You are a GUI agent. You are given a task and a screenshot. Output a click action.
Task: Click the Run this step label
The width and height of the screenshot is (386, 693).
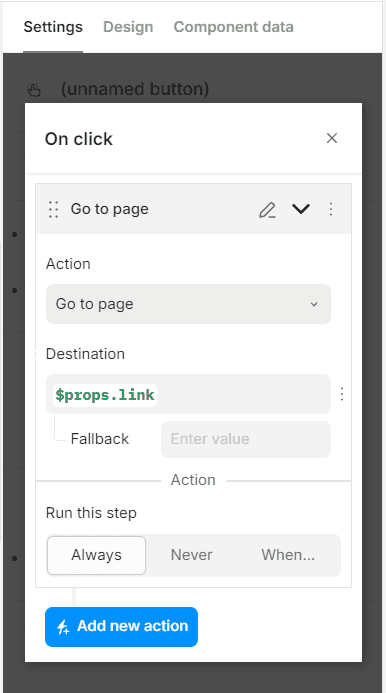pyautogui.click(x=91, y=513)
